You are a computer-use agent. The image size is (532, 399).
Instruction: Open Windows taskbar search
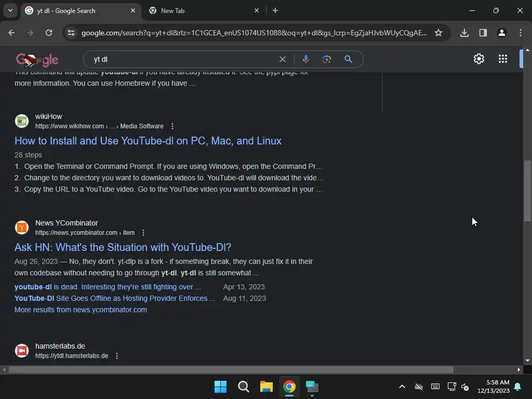(243, 387)
